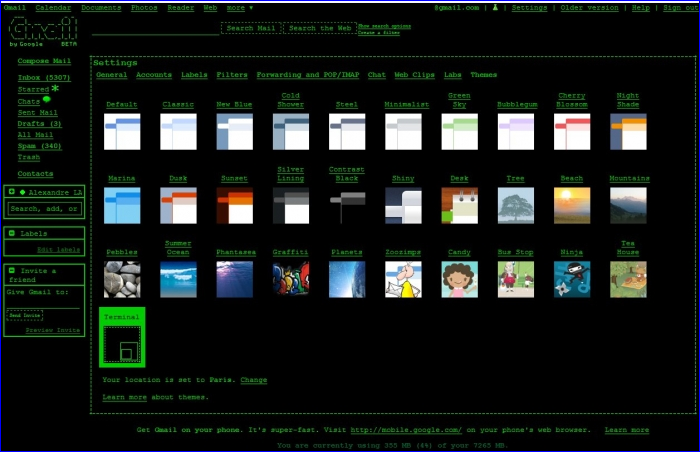Open the Chat settings tab
700x452 pixels.
[x=377, y=75]
